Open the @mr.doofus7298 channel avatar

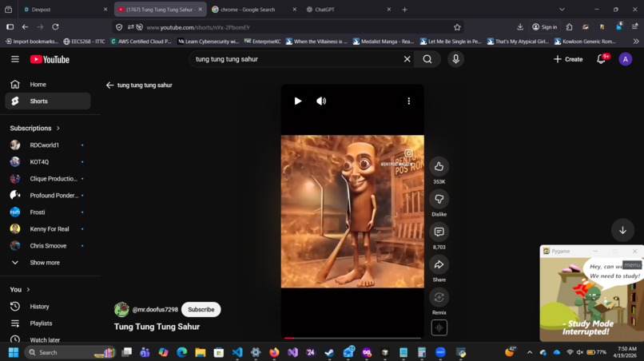pyautogui.click(x=121, y=310)
